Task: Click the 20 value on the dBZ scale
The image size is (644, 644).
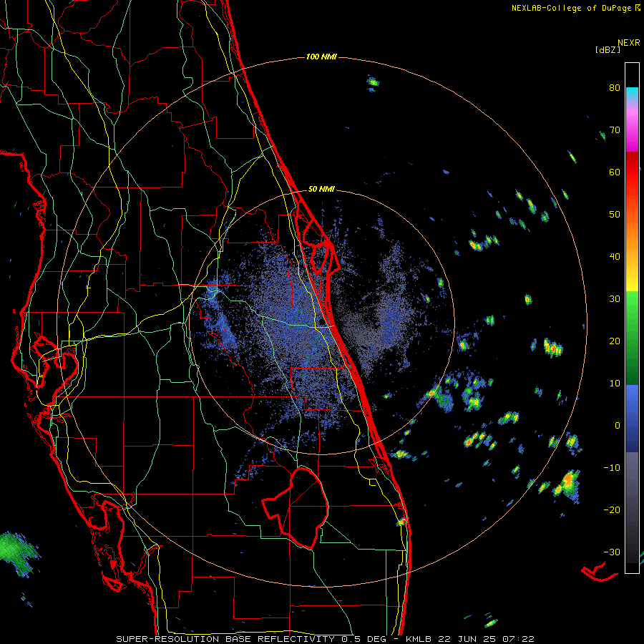Action: [x=615, y=341]
